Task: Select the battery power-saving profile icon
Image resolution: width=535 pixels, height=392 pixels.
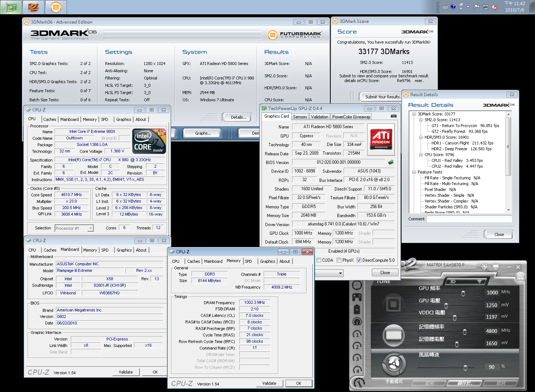Action: click(357, 309)
